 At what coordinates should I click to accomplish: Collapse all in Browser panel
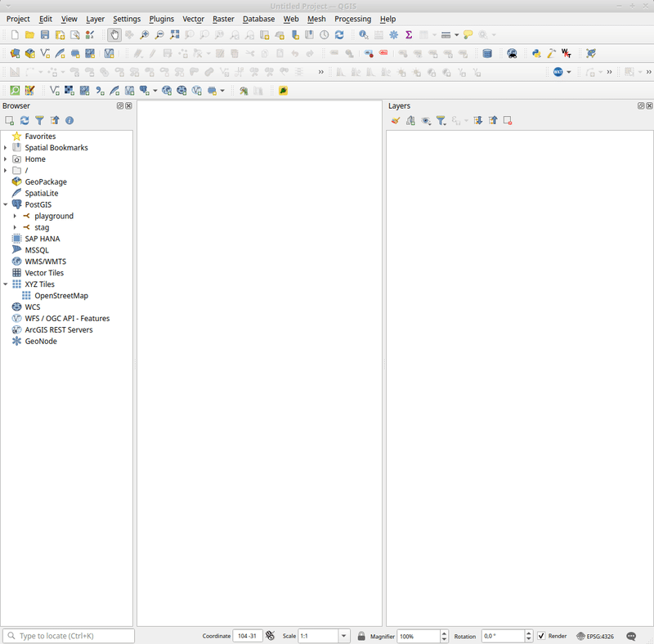(55, 120)
